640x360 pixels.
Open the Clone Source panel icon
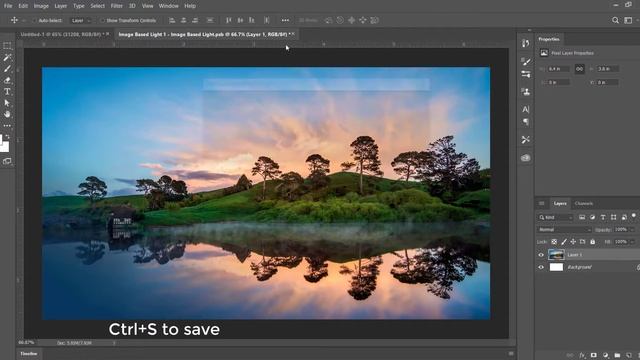pos(526,92)
